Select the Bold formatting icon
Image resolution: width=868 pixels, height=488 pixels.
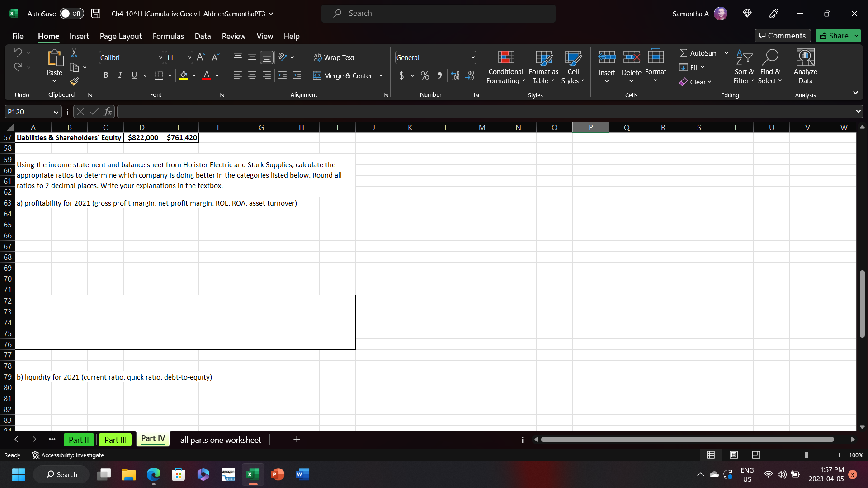[106, 75]
